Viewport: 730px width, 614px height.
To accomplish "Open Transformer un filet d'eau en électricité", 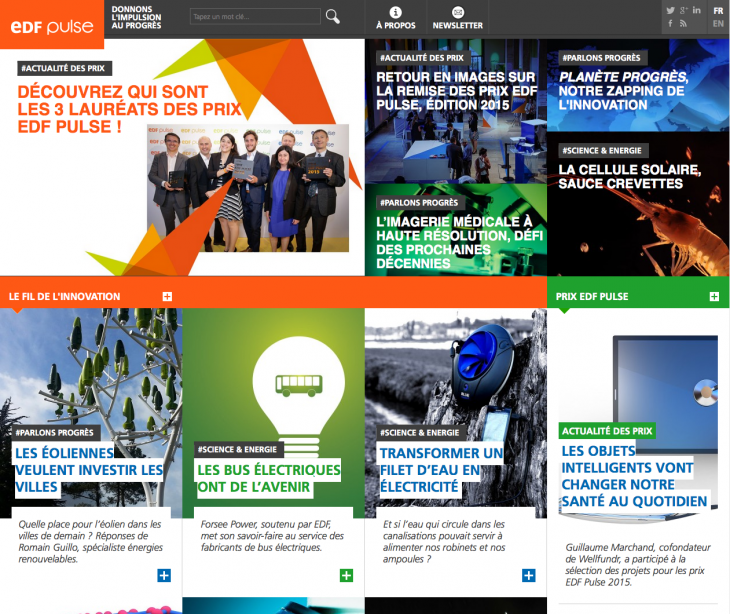I will tap(441, 470).
